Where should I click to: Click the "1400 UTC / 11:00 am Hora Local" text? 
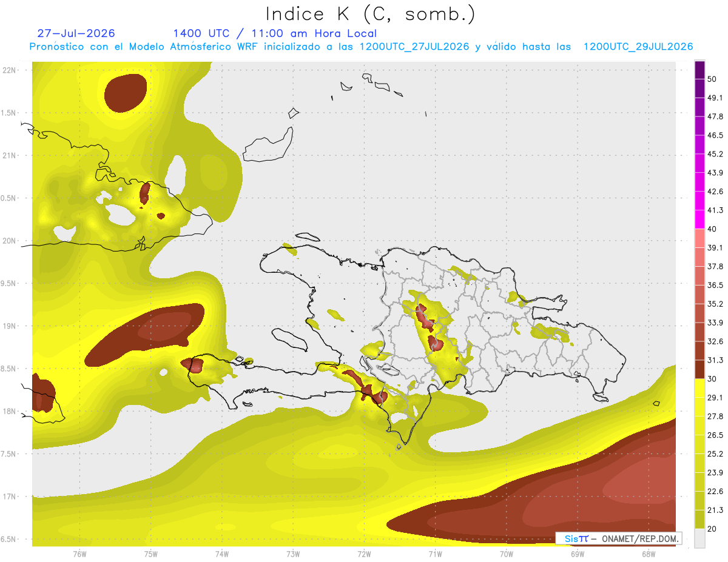275,33
